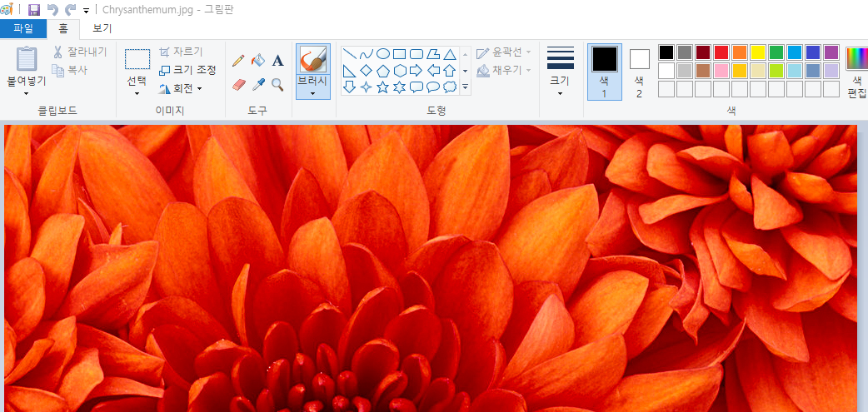Click the 자르기 crop button
Viewport: 868px width, 412px height.
pos(181,52)
